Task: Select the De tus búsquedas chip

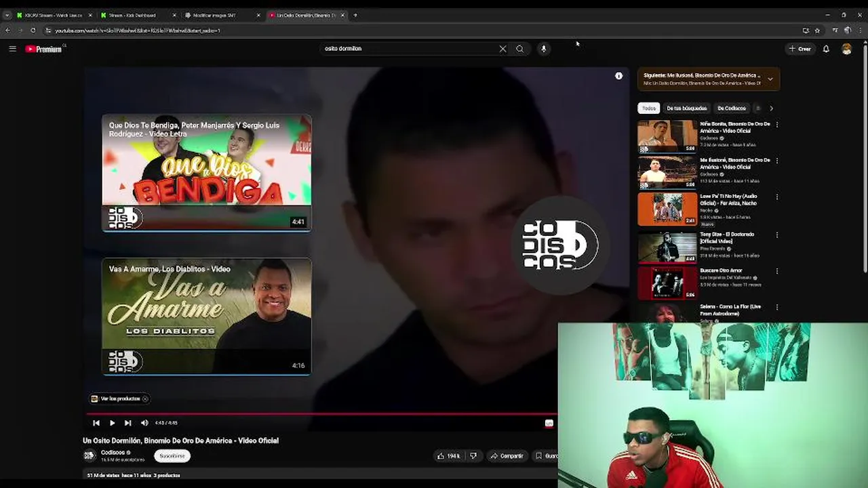Action: pyautogui.click(x=686, y=108)
